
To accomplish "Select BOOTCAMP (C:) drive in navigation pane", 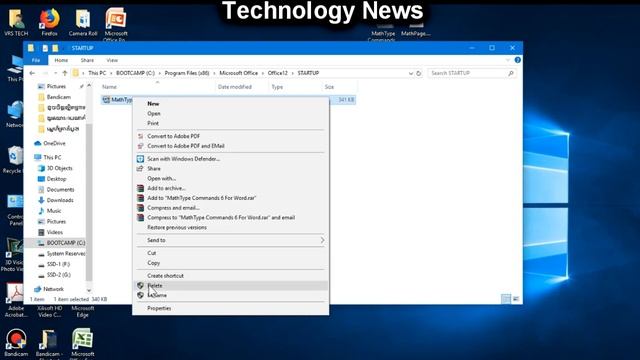I will pos(66,243).
